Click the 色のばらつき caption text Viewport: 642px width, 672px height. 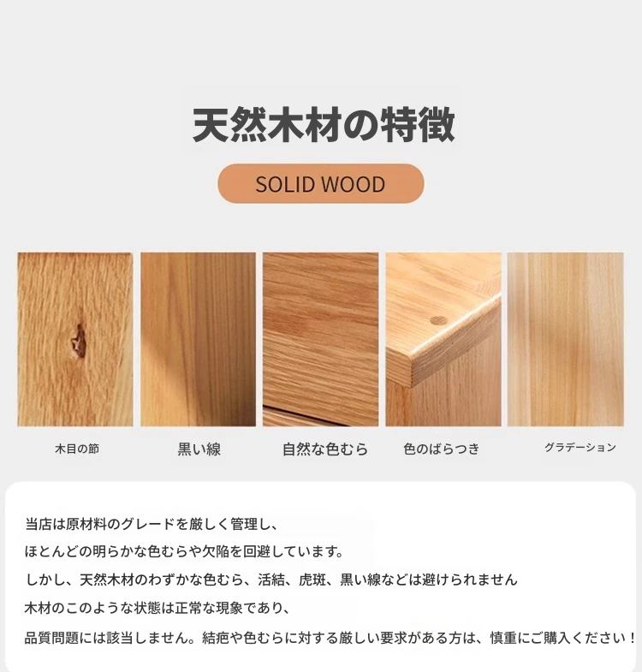[442, 449]
